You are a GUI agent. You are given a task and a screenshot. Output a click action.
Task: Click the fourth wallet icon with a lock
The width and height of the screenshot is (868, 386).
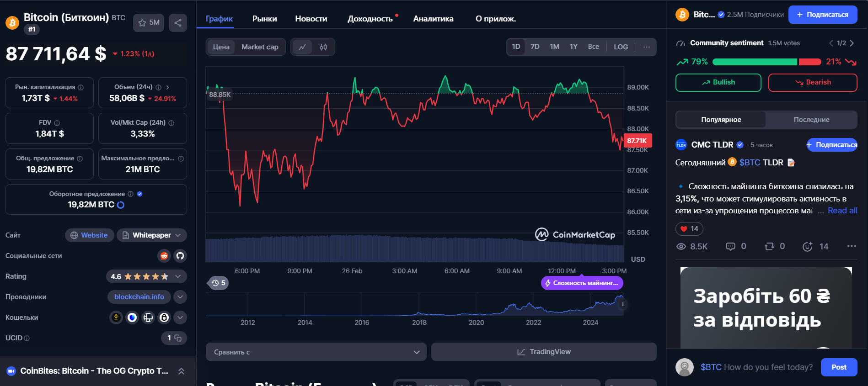click(164, 317)
